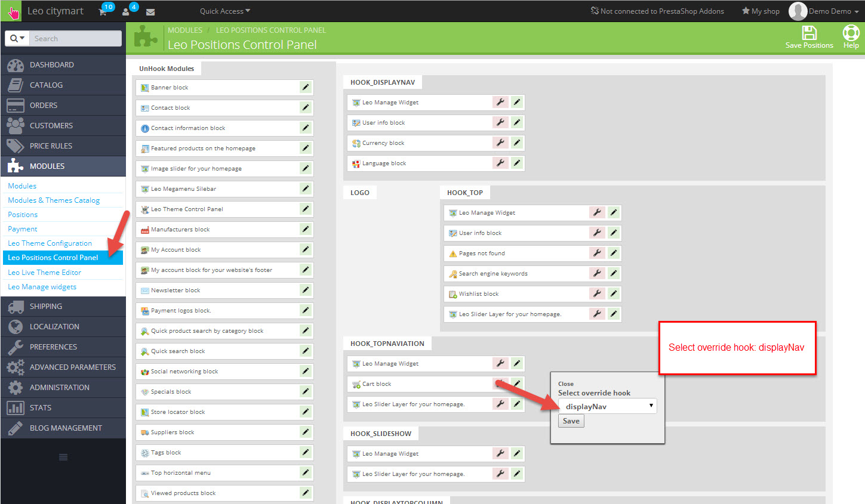
Task: Edit the Quick search block module
Action: pyautogui.click(x=306, y=351)
